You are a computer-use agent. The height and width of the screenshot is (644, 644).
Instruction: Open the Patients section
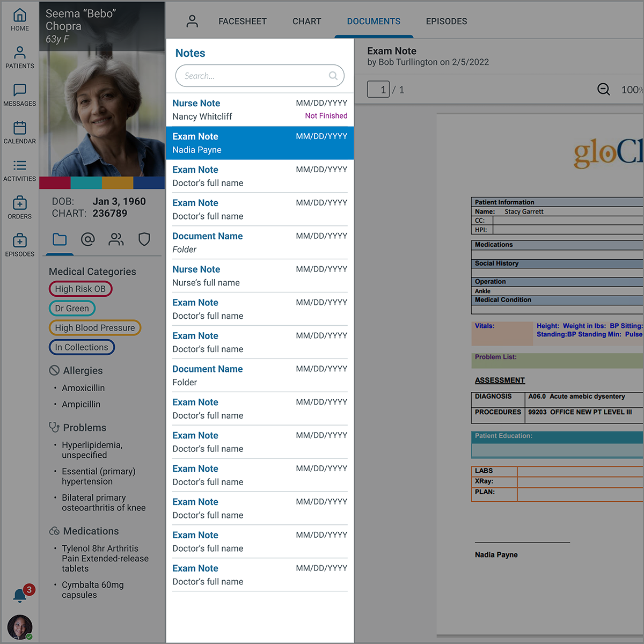tap(20, 57)
